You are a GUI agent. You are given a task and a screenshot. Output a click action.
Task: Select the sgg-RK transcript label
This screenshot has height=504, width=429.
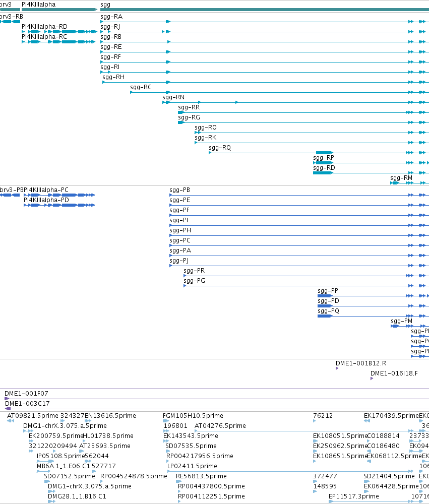pyautogui.click(x=206, y=138)
